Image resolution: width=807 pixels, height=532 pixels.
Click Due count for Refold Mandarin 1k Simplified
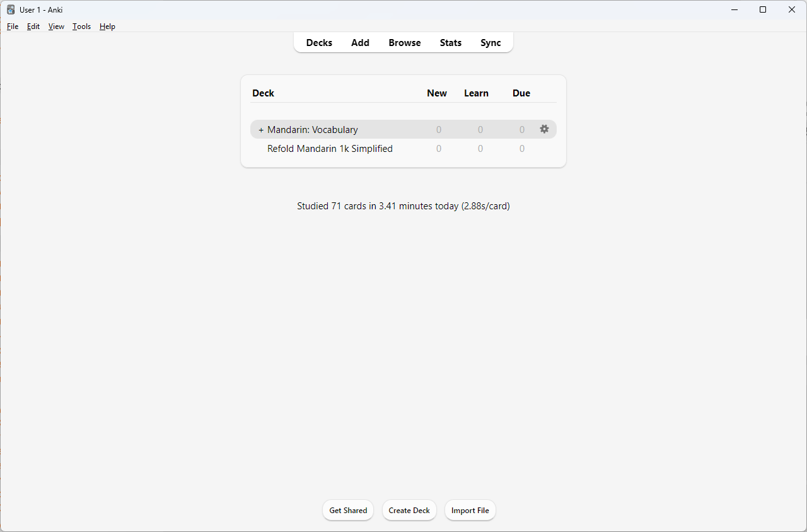[522, 149]
